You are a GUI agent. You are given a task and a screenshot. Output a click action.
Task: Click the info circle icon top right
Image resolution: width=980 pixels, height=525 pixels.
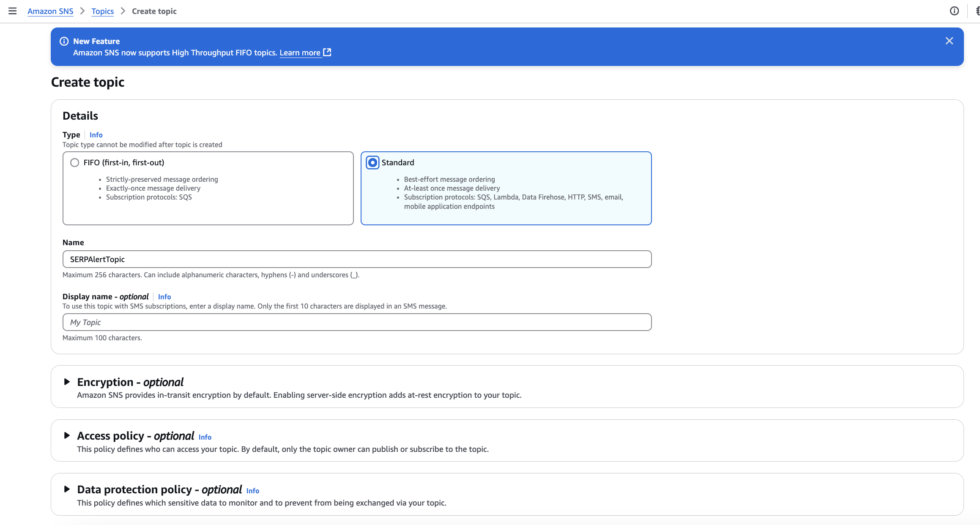click(x=954, y=11)
